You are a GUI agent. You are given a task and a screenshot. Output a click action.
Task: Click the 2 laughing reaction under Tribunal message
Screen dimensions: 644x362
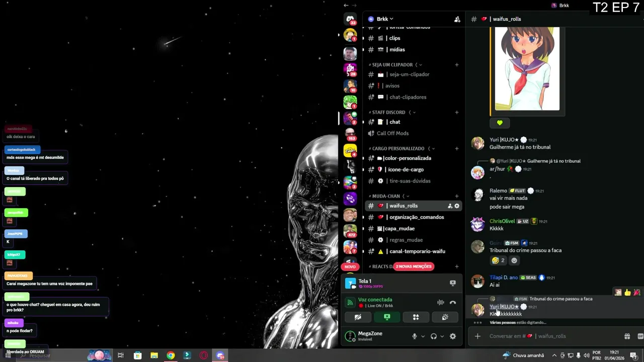499,260
